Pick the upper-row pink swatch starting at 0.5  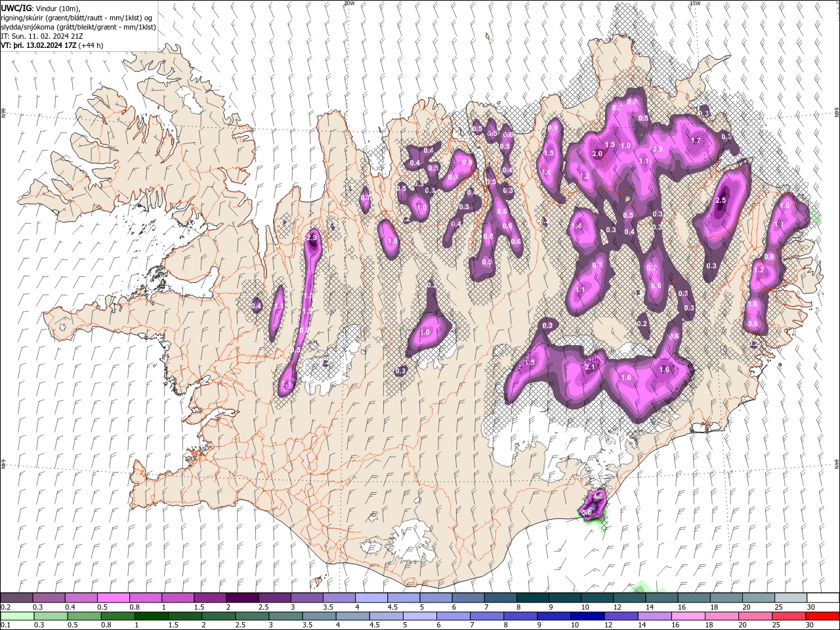[x=113, y=598]
